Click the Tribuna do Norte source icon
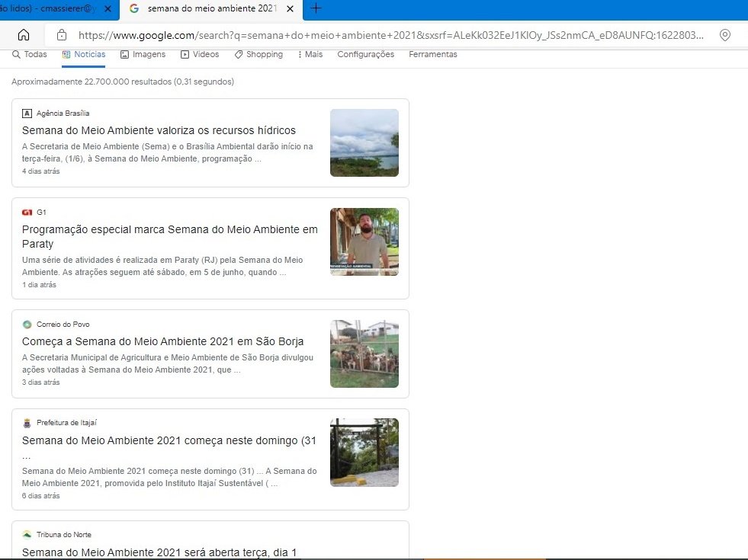The height and width of the screenshot is (560, 748). coord(27,535)
